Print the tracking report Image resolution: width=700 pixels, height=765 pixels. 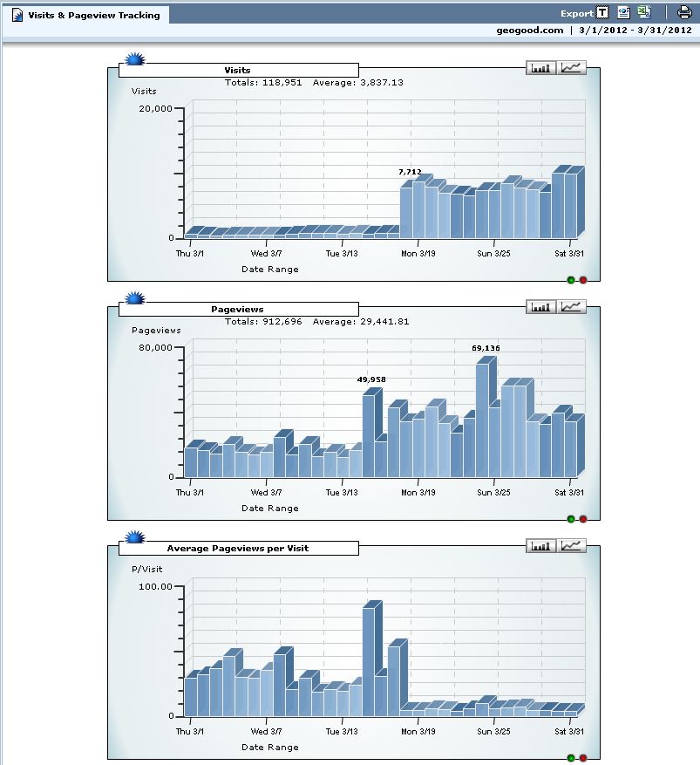(684, 13)
